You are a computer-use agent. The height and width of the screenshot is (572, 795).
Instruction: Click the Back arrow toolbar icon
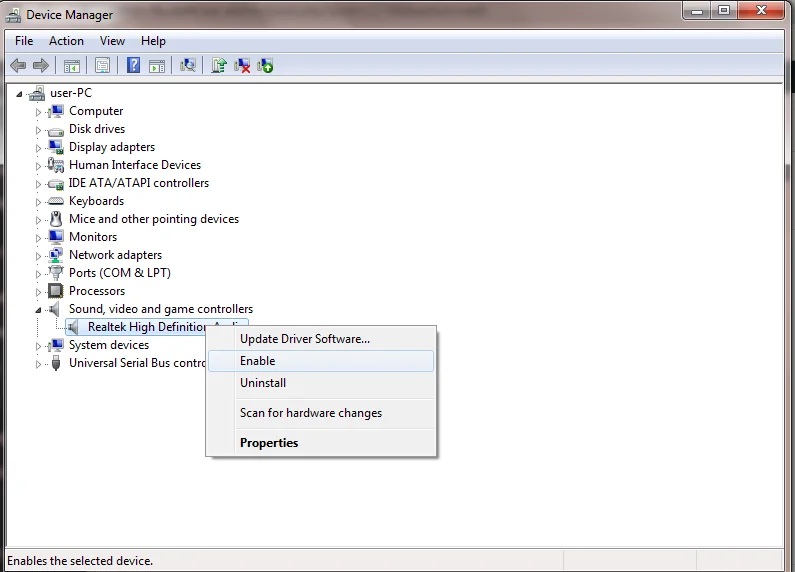point(18,65)
